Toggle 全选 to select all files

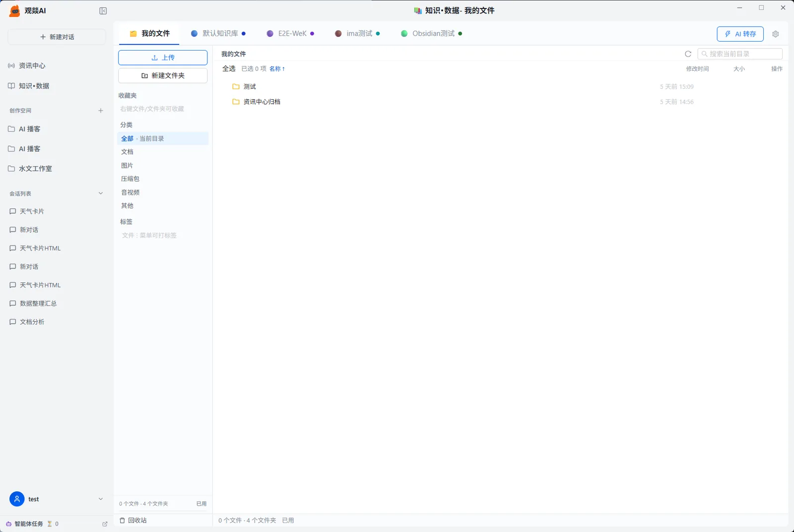coord(229,69)
